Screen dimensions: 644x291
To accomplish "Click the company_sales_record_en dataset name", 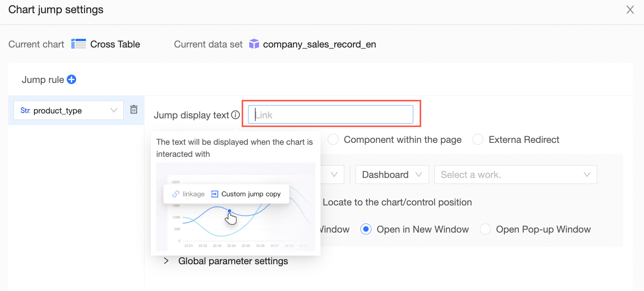I will (319, 44).
